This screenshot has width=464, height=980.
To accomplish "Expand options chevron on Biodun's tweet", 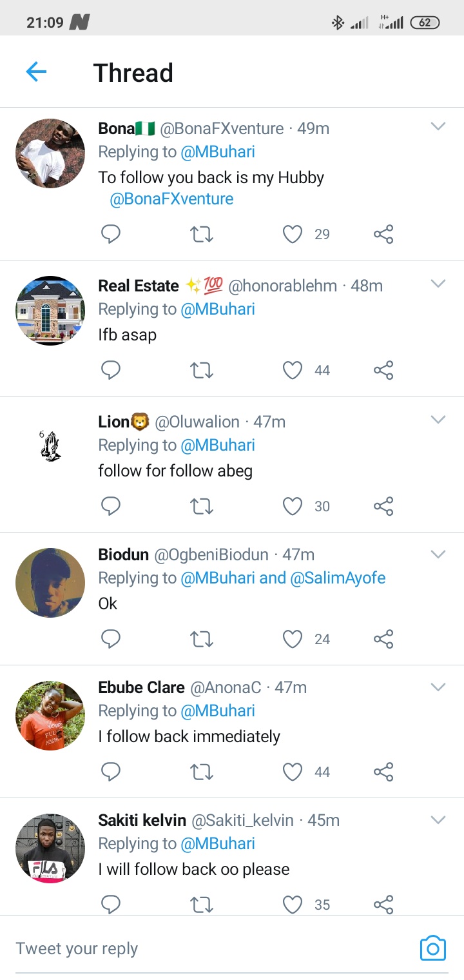I will (438, 554).
